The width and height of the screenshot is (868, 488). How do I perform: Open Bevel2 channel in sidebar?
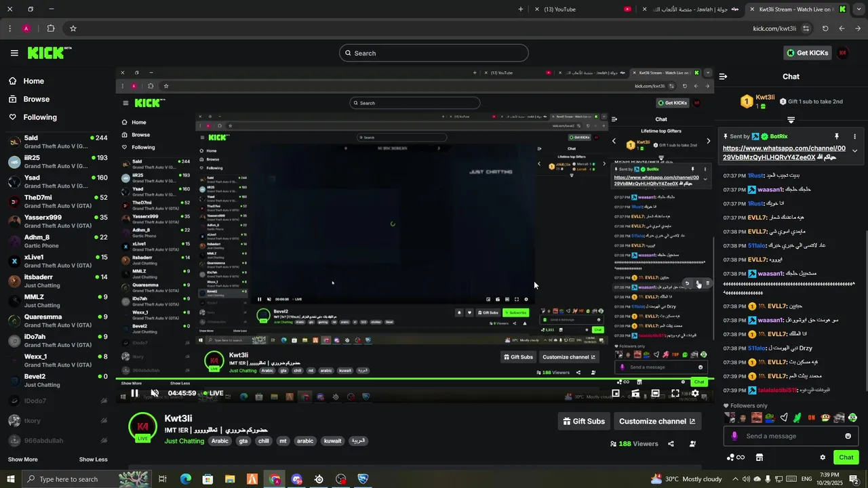pyautogui.click(x=58, y=380)
